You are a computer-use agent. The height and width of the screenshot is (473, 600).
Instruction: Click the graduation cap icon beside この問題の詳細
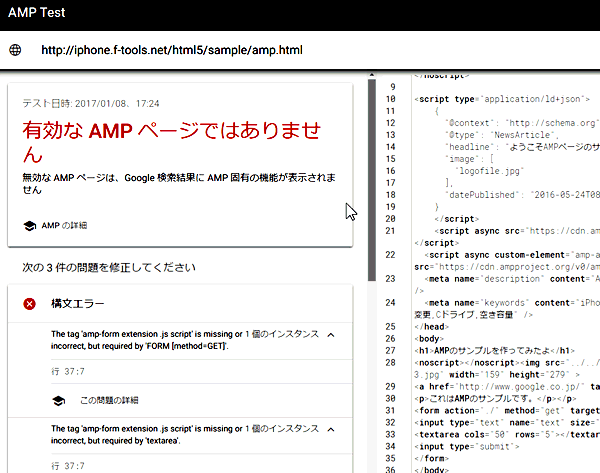[x=59, y=400]
